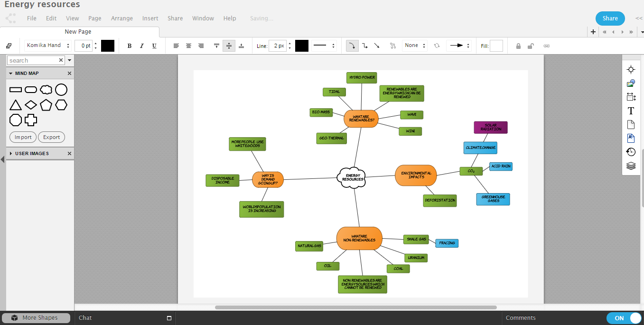Switch to the New Page tab
The height and width of the screenshot is (325, 644).
point(77,31)
